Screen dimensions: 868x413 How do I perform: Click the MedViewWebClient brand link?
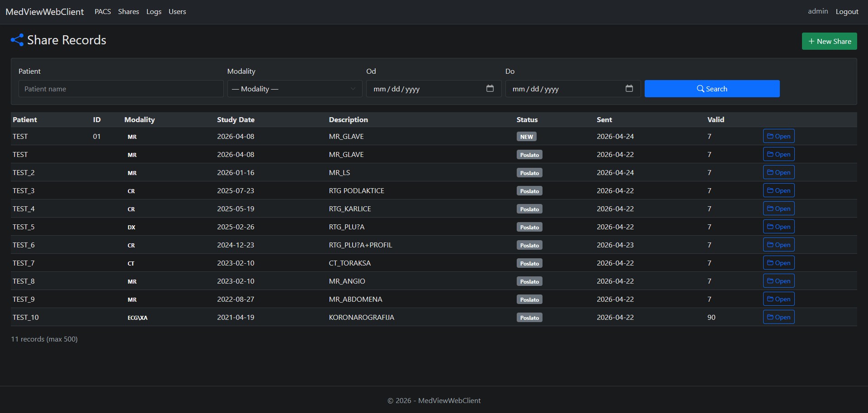pos(45,12)
